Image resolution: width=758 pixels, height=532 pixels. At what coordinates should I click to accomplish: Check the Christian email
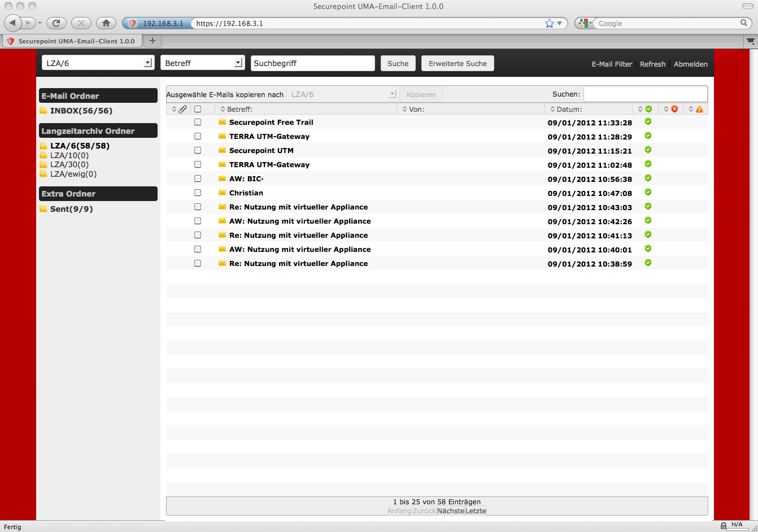198,193
